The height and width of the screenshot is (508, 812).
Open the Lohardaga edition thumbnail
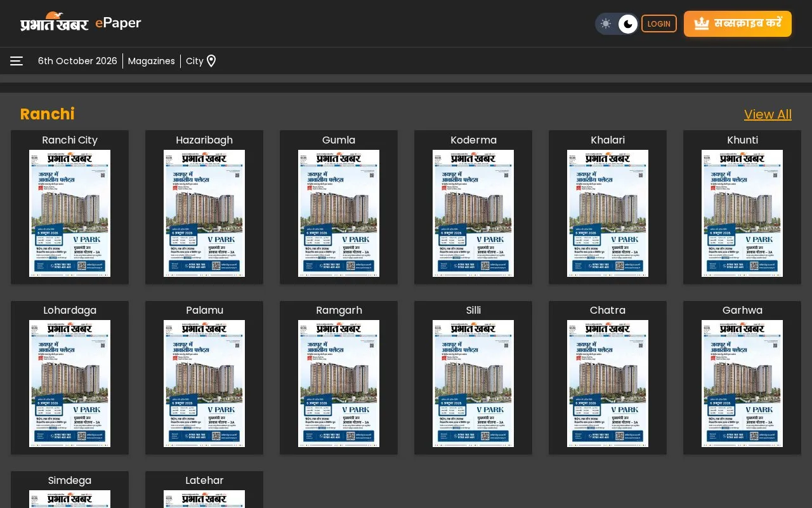70,384
